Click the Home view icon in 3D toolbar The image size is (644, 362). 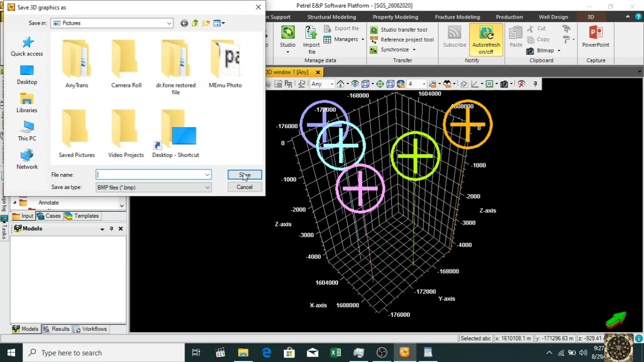pos(340,84)
